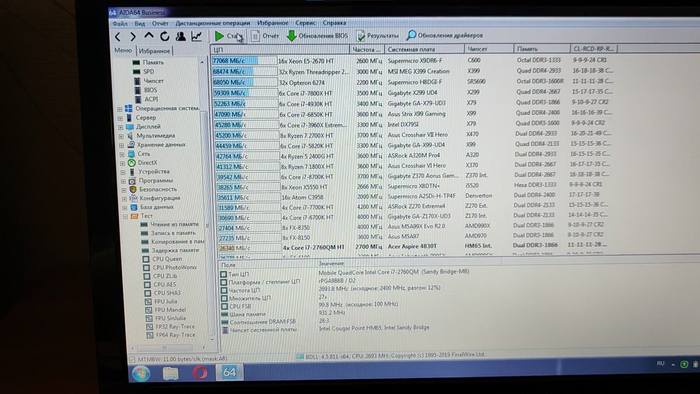Expand Сеть tree node

point(122,154)
